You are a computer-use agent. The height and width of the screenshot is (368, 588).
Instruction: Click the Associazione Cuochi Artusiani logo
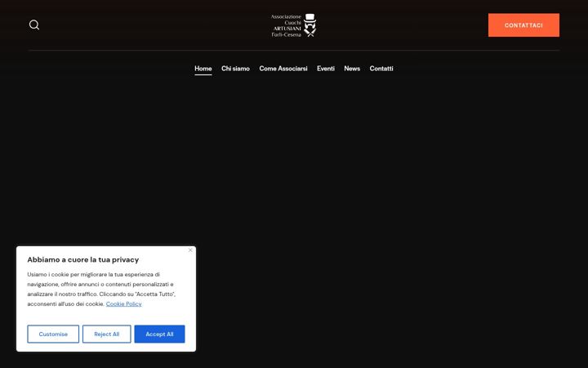294,25
